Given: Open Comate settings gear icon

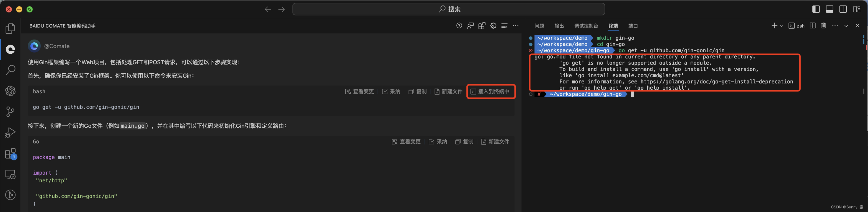Looking at the screenshot, I should point(493,26).
